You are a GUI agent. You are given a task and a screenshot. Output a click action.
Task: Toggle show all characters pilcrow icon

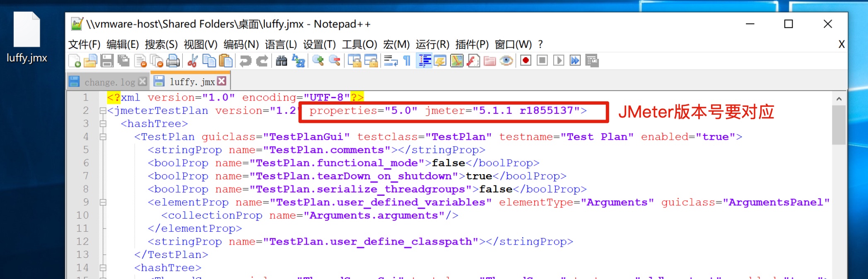tap(407, 61)
